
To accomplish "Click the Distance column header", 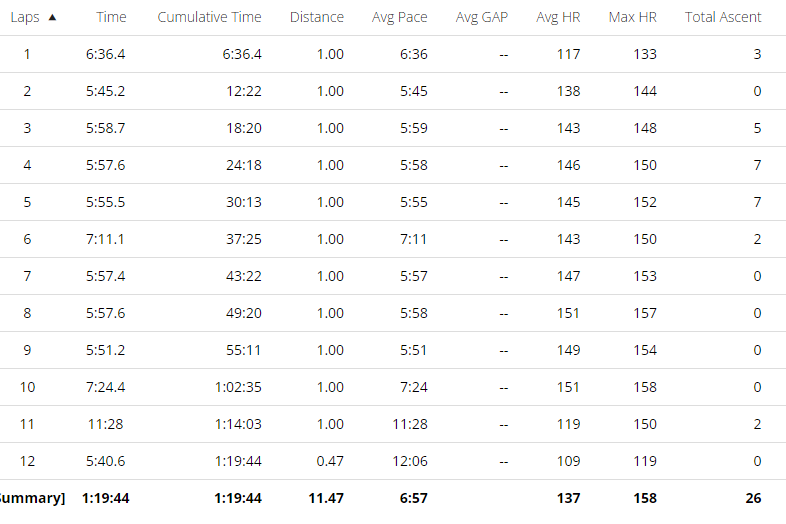I will tap(316, 17).
